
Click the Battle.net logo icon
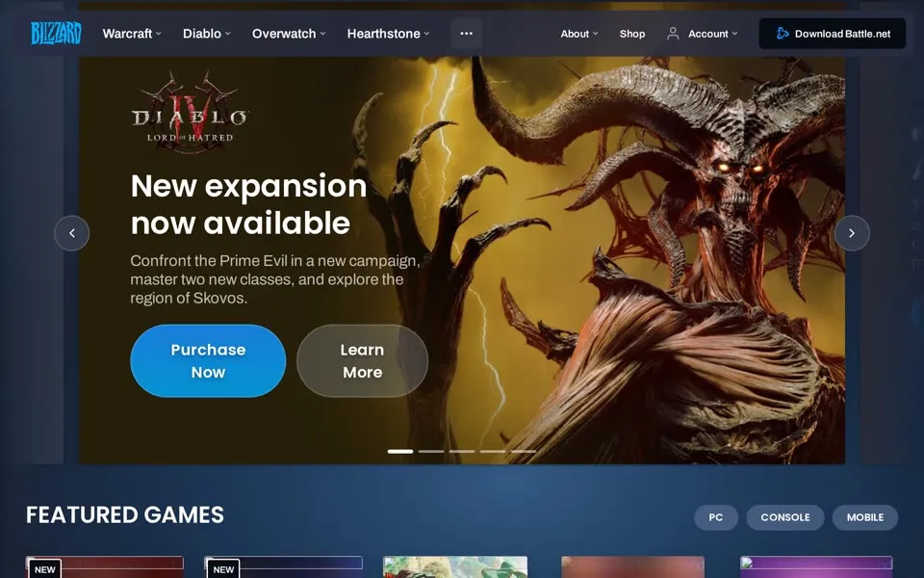click(x=782, y=34)
